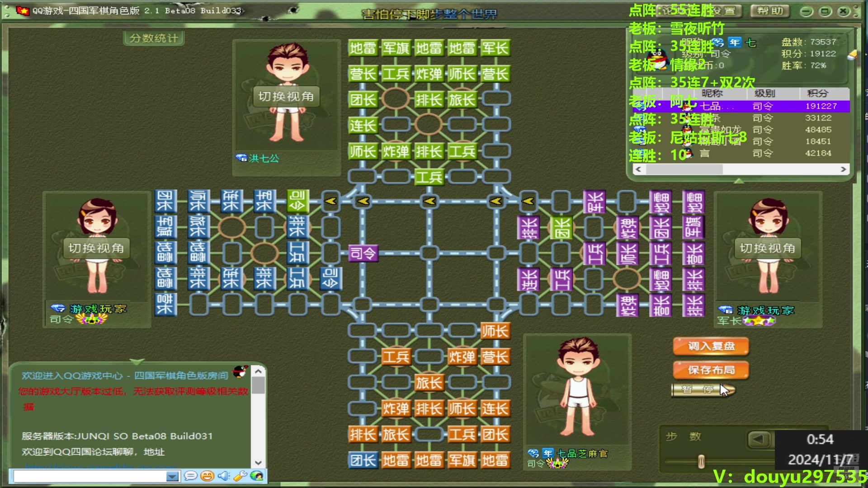This screenshot has width=868, height=488.
Task: Click the globe-with-user icon in chat bar
Action: (256, 476)
